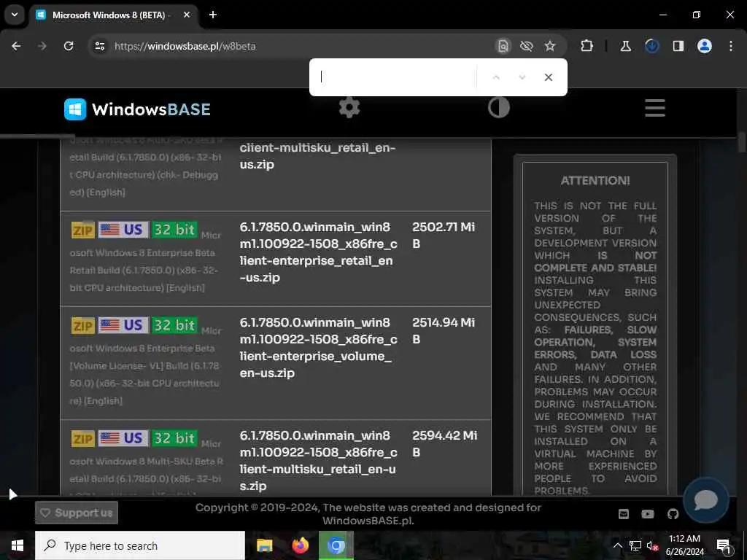Open the Chrome Labs flask icon

pyautogui.click(x=625, y=46)
